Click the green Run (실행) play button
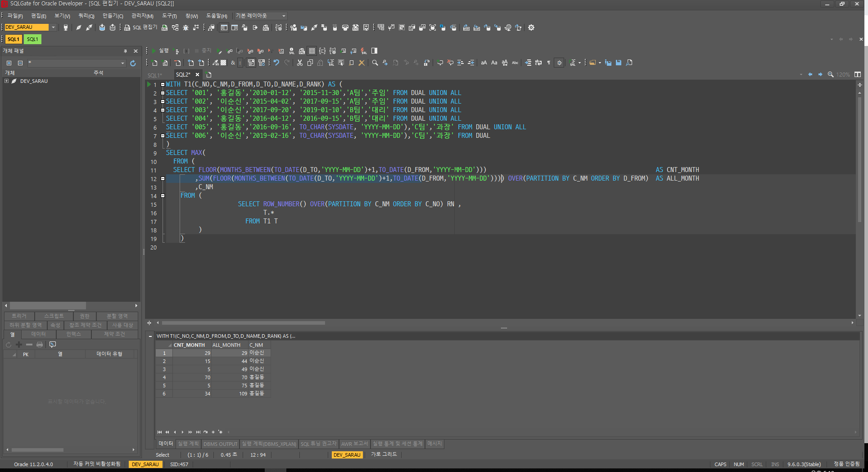Viewport: 868px width, 472px height. pos(154,51)
